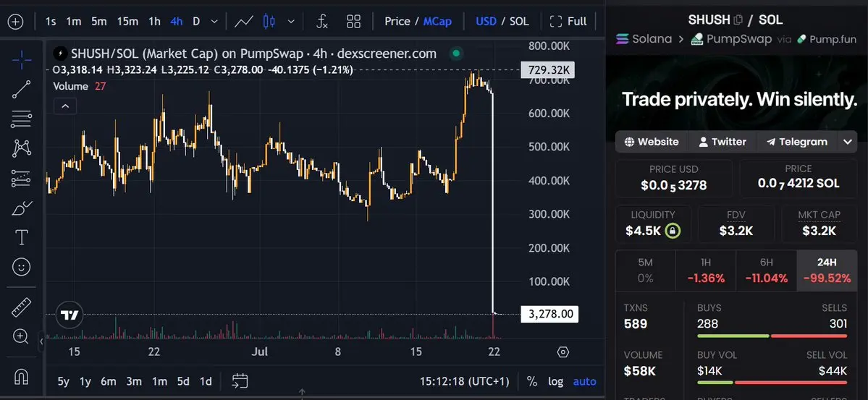Select the trend line drawing tool
868x400 pixels.
21,89
